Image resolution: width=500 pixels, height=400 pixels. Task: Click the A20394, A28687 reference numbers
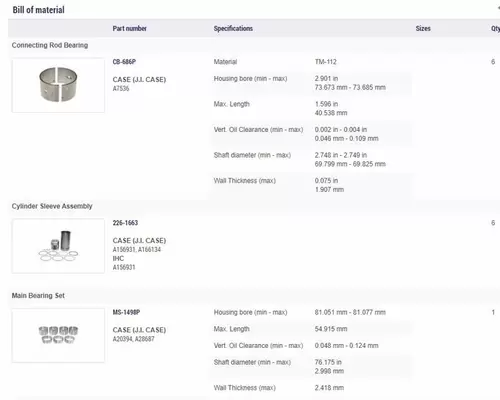pyautogui.click(x=133, y=339)
